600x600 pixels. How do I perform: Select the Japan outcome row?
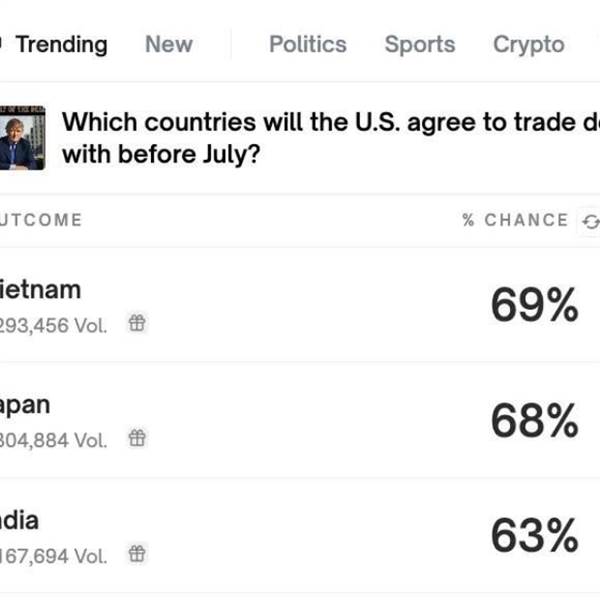coord(300,420)
